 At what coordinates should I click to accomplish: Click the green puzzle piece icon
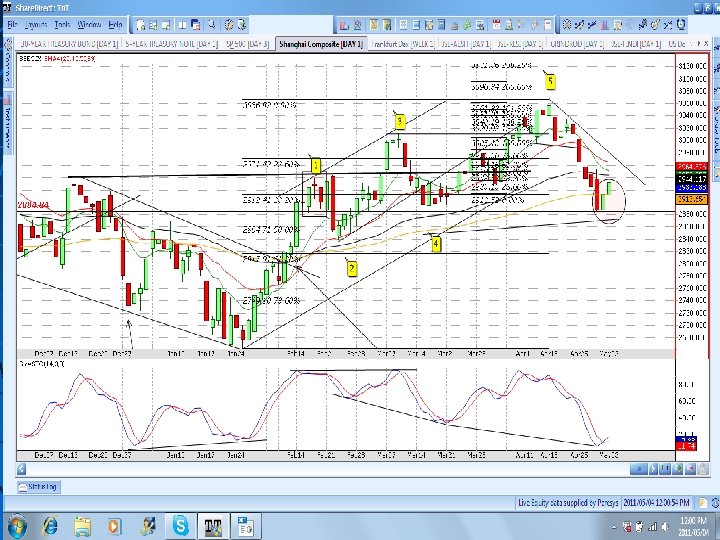click(x=467, y=25)
